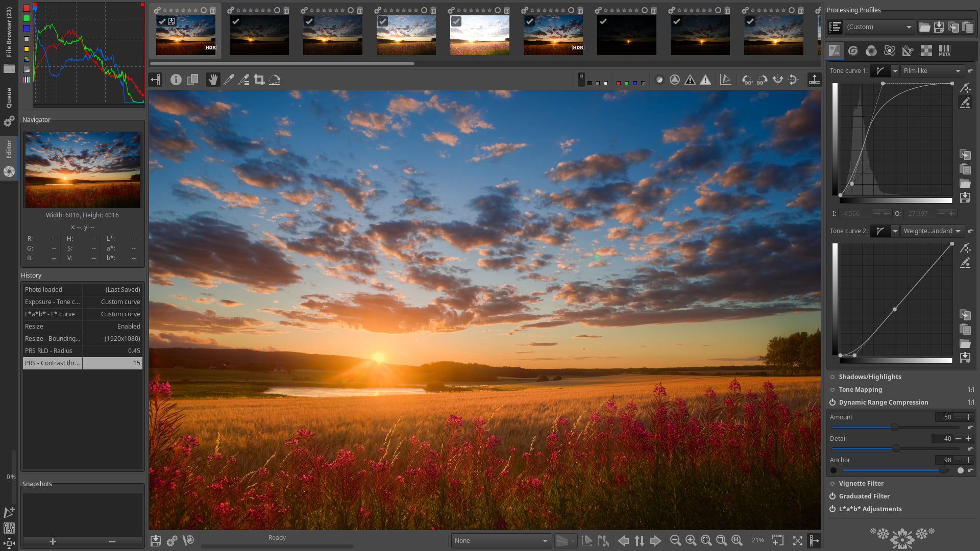The width and height of the screenshot is (980, 551).
Task: Drag the Dynamic Range Compression Amount slider
Action: (894, 428)
